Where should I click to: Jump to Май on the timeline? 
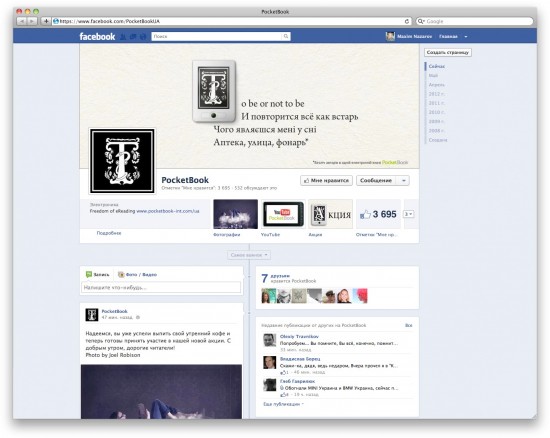coord(433,75)
